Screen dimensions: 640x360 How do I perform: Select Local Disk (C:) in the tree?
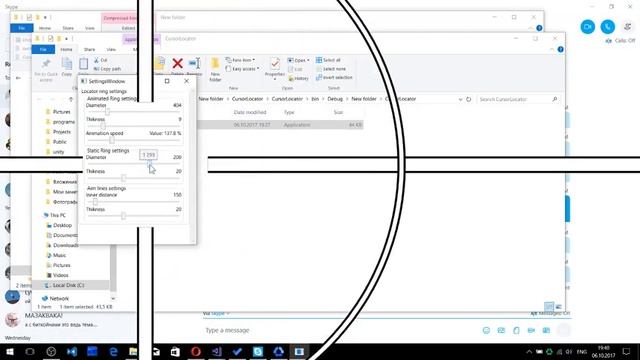click(x=69, y=285)
